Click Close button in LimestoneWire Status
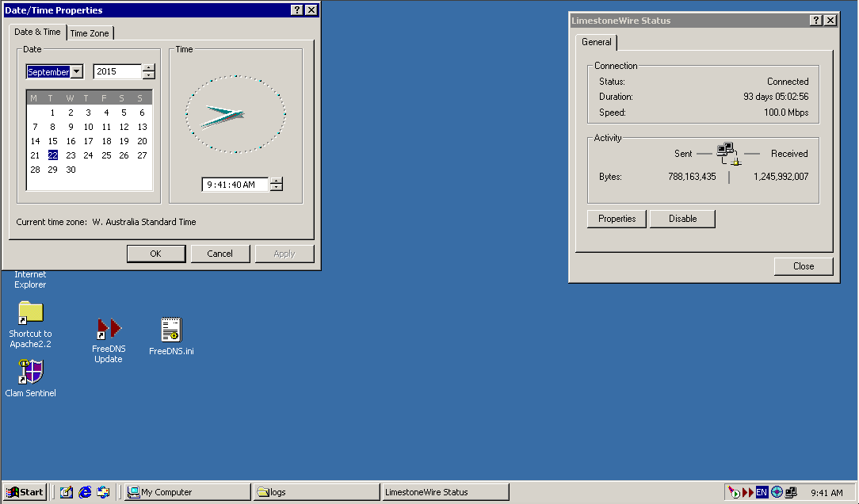 point(804,266)
